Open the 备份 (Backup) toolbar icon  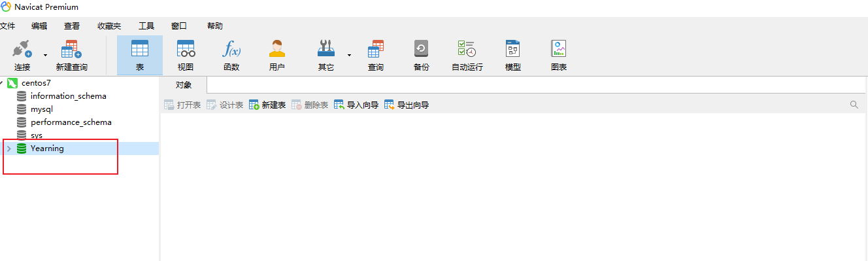tap(422, 55)
